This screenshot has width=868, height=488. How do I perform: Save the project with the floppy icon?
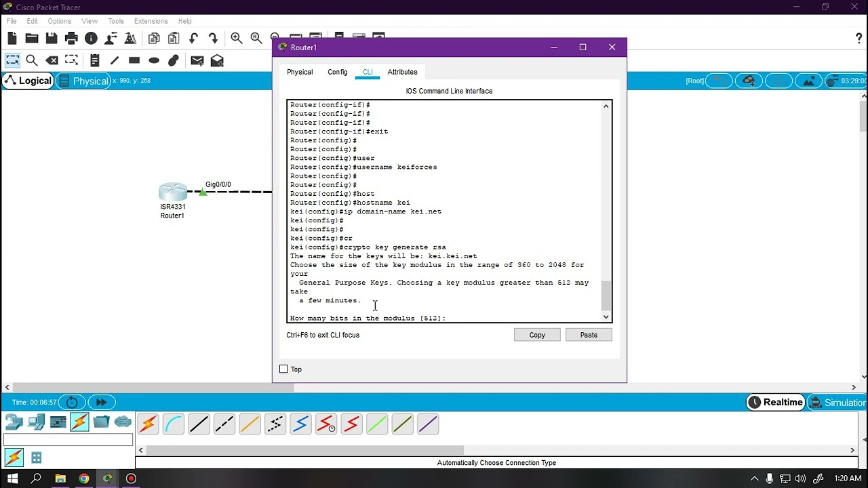coord(52,39)
